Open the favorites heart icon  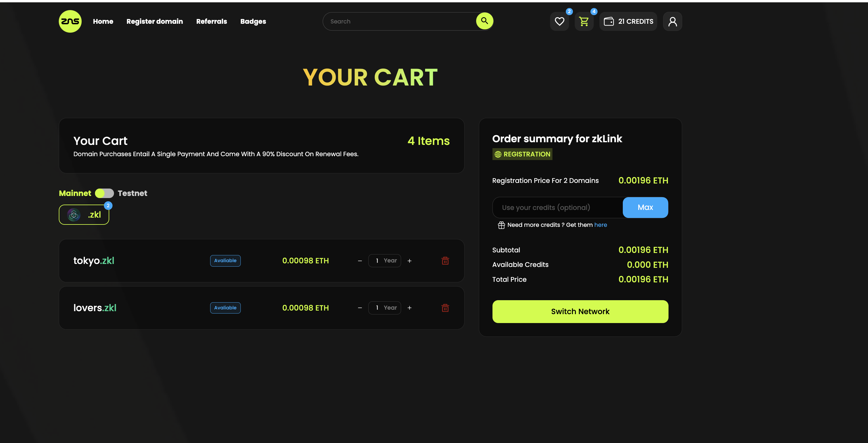[559, 22]
